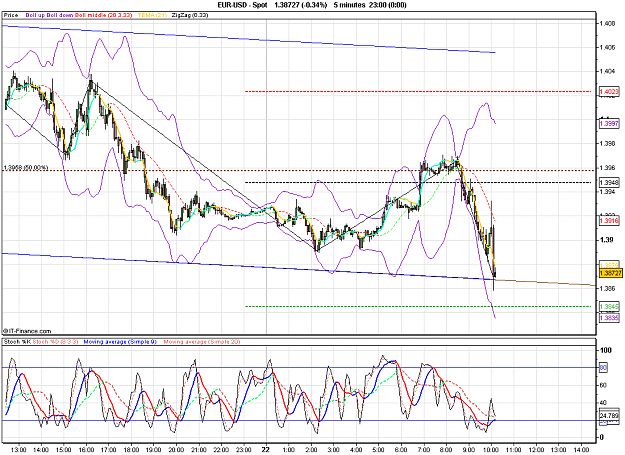Click the 'ZigZag (0.33)' indicator label

pos(190,15)
